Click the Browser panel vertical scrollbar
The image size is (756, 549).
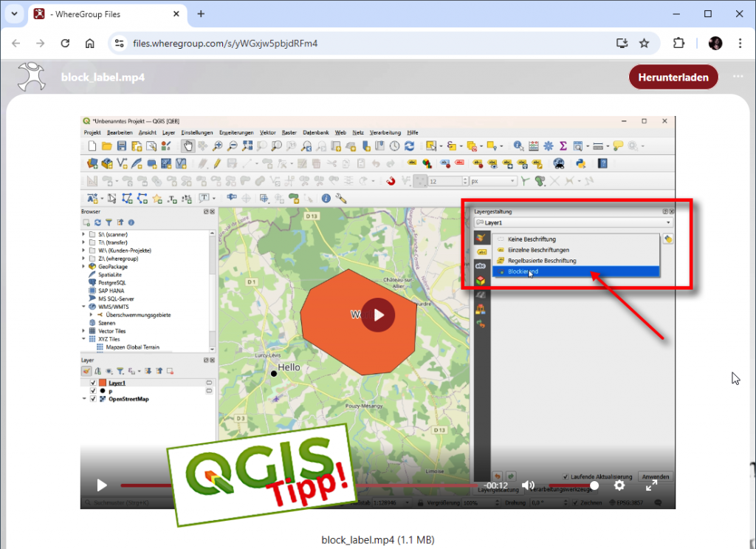point(212,291)
